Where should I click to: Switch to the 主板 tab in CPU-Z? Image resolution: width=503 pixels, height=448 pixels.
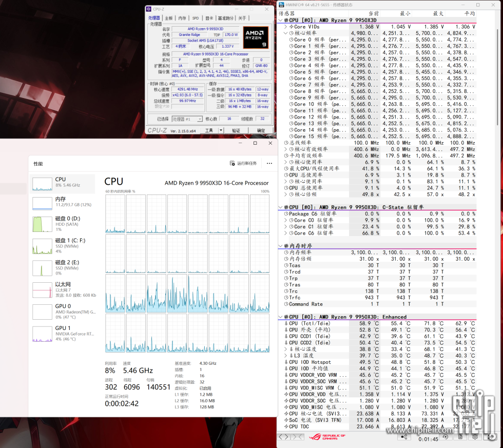coord(169,18)
